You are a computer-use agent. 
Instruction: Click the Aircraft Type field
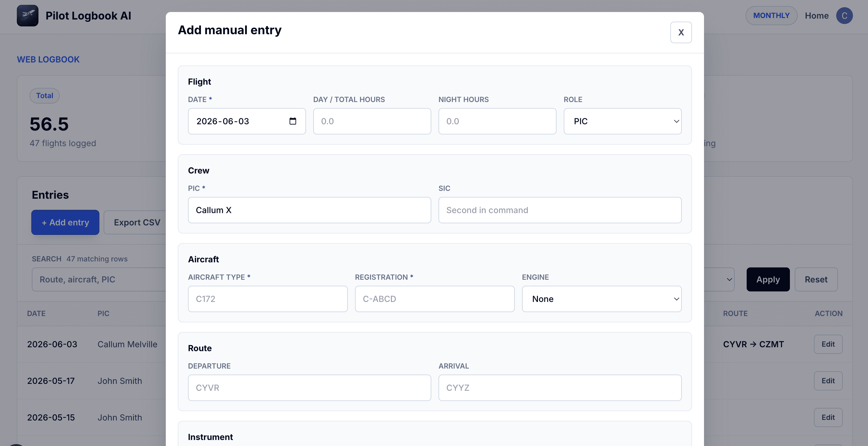pyautogui.click(x=268, y=299)
